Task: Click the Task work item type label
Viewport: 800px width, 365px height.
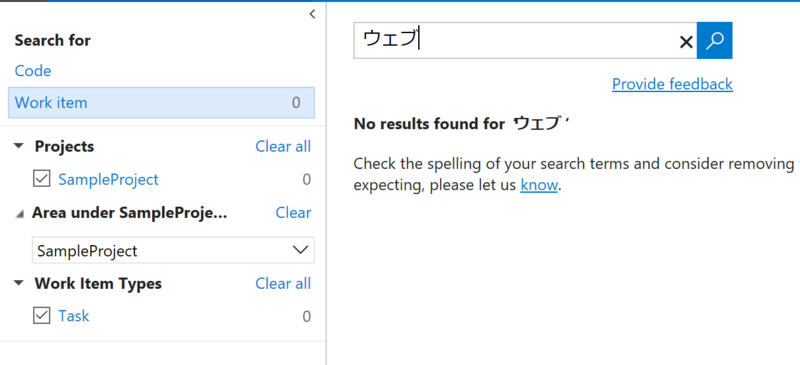Action: click(73, 316)
